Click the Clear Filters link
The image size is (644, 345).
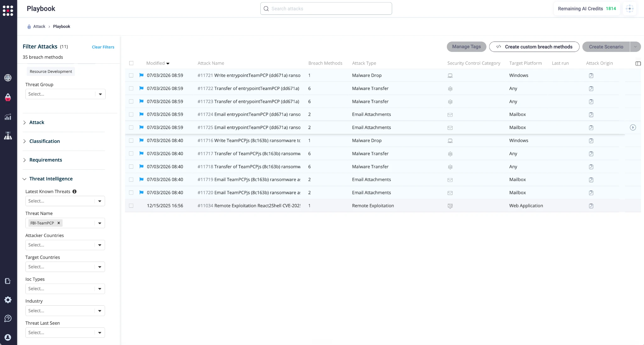pos(103,47)
